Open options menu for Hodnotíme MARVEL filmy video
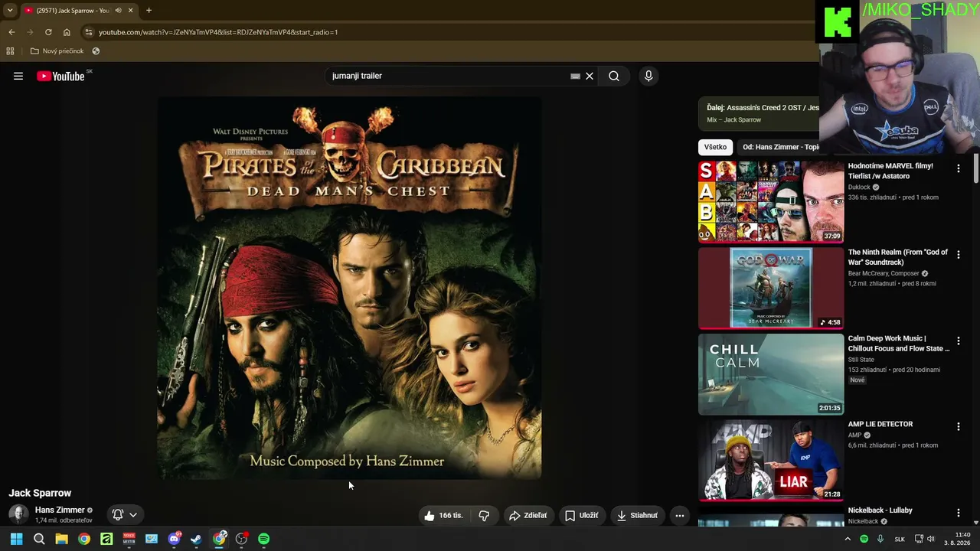Screen dimensions: 980x551 pos(958,168)
